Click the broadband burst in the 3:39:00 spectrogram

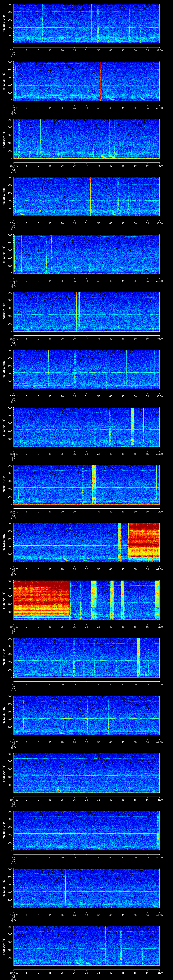pos(94,485)
